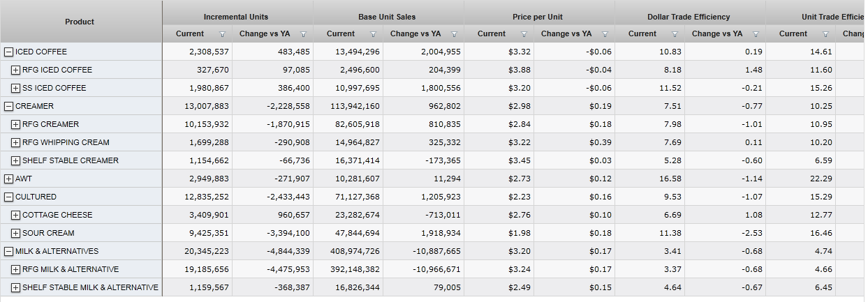
Task: Select the COTTAGE CHEESE row label
Action: [x=57, y=215]
